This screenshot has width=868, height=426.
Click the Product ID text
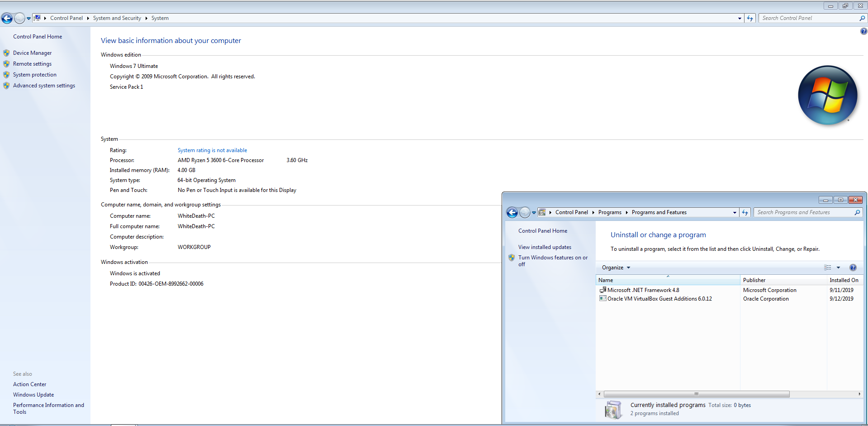pos(157,284)
